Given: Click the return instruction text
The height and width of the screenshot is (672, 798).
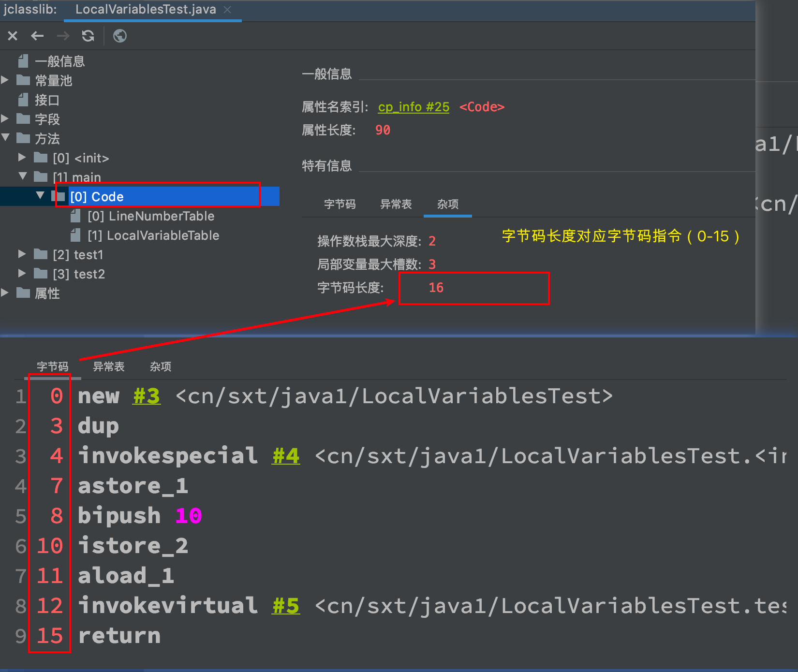Looking at the screenshot, I should click(x=119, y=636).
